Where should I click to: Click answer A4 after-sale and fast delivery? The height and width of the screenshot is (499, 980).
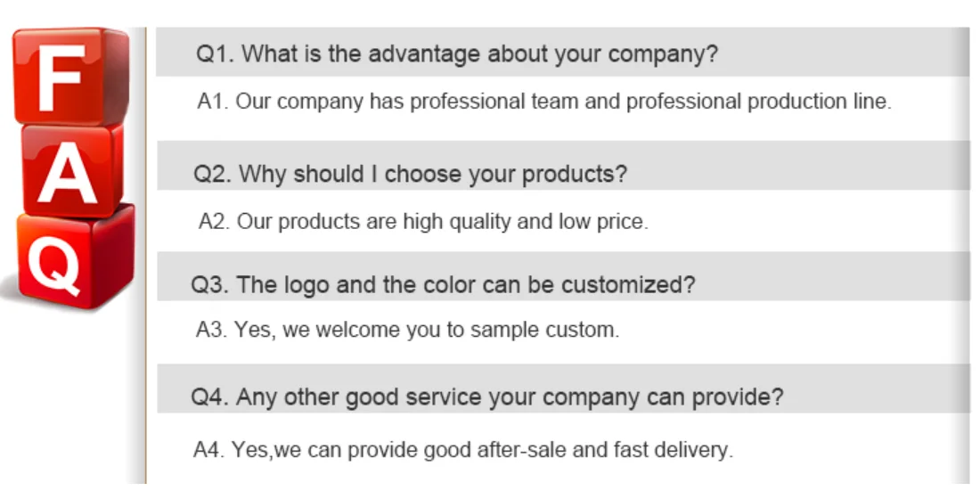(x=463, y=450)
